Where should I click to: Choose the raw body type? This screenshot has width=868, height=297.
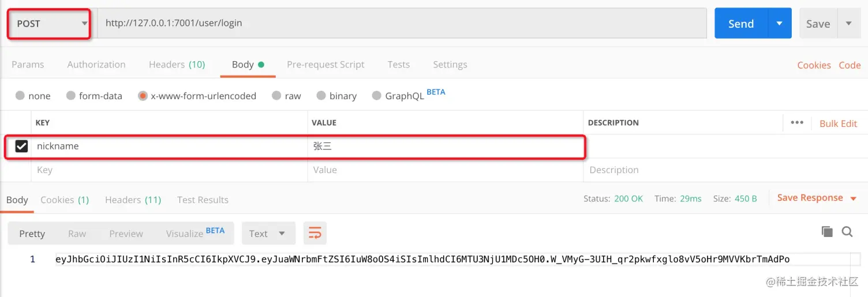(x=277, y=96)
